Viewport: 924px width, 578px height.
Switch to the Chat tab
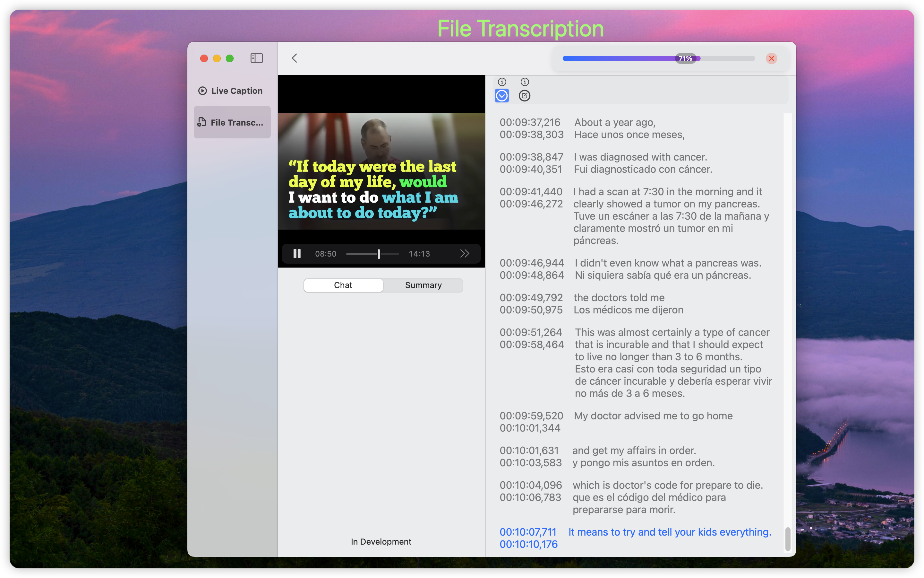click(x=343, y=285)
